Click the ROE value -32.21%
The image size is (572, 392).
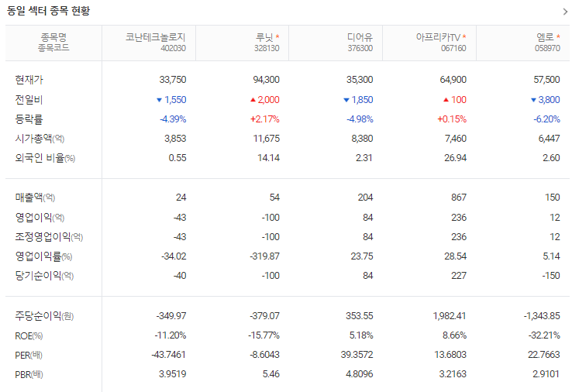pos(544,335)
